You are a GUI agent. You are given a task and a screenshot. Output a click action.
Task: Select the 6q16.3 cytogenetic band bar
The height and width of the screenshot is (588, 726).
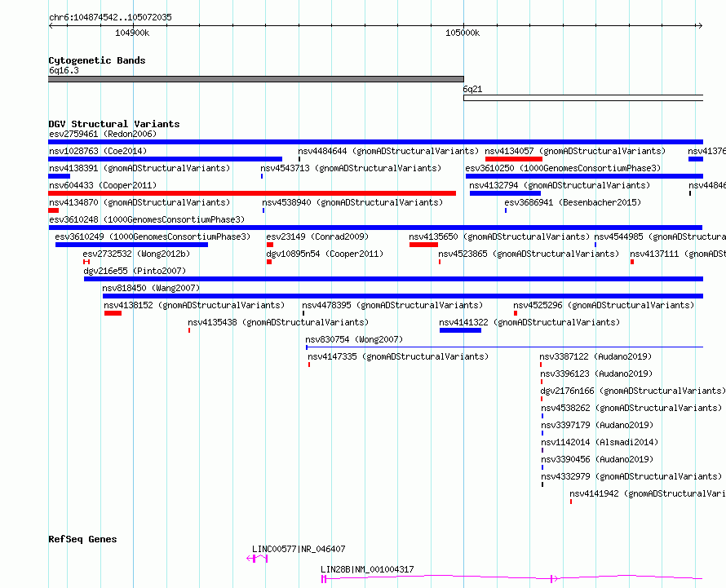coord(256,79)
